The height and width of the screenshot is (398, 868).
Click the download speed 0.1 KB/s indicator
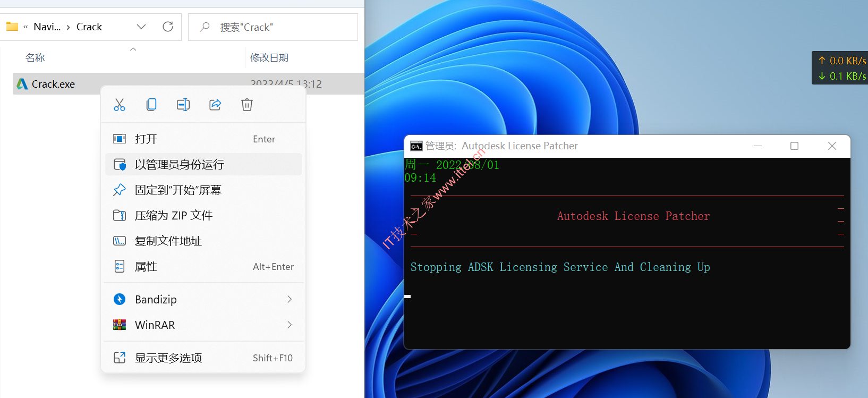pyautogui.click(x=843, y=76)
